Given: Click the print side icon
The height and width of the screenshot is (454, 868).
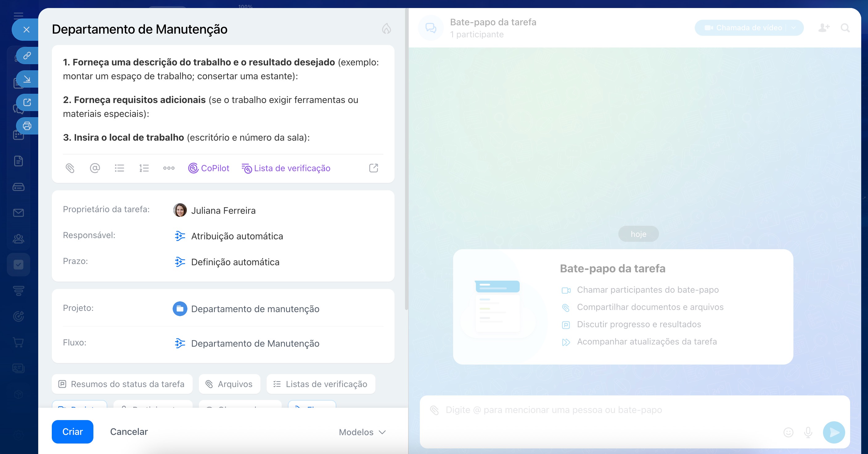Looking at the screenshot, I should [27, 126].
